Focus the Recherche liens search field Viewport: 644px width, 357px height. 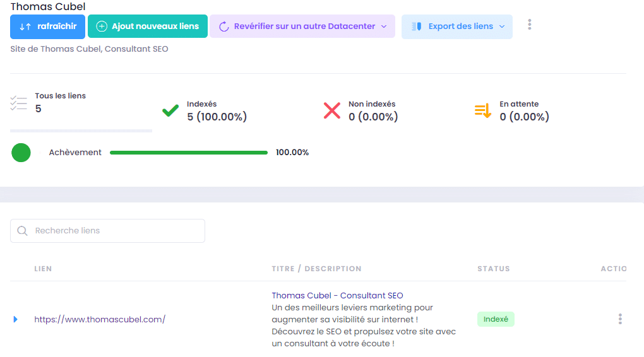[x=107, y=231]
